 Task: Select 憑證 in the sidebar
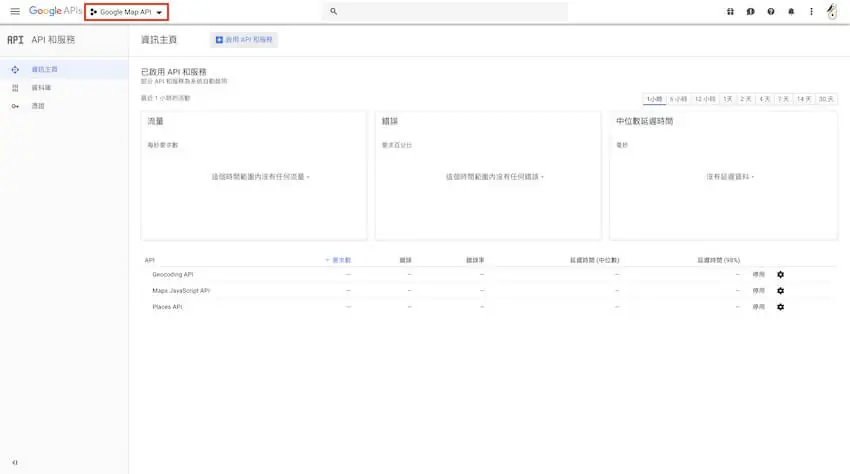[x=38, y=106]
